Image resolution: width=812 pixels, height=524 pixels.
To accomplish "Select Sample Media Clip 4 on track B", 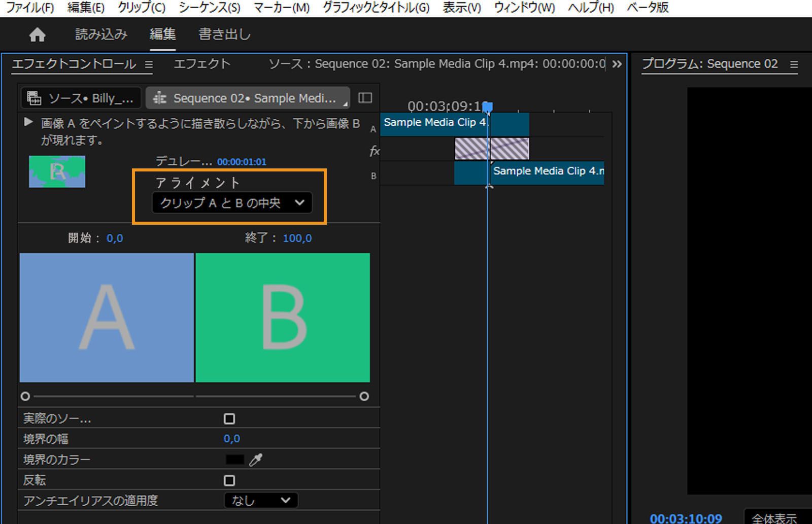I will pos(529,172).
